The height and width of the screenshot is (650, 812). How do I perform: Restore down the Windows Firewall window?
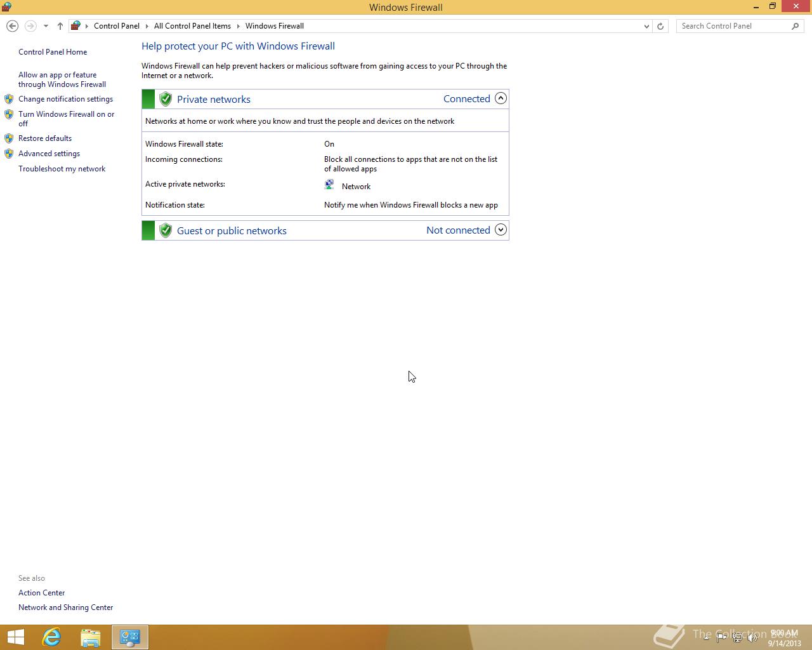coord(773,6)
